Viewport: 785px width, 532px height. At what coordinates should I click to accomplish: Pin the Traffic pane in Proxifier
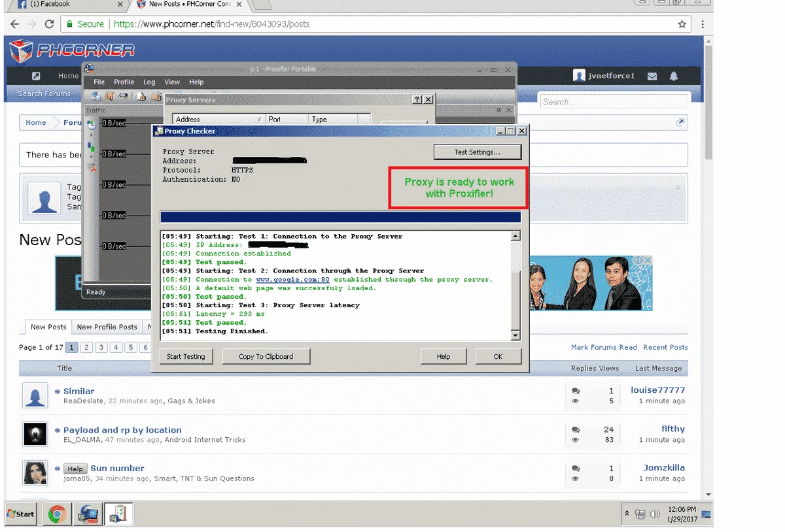click(498, 110)
